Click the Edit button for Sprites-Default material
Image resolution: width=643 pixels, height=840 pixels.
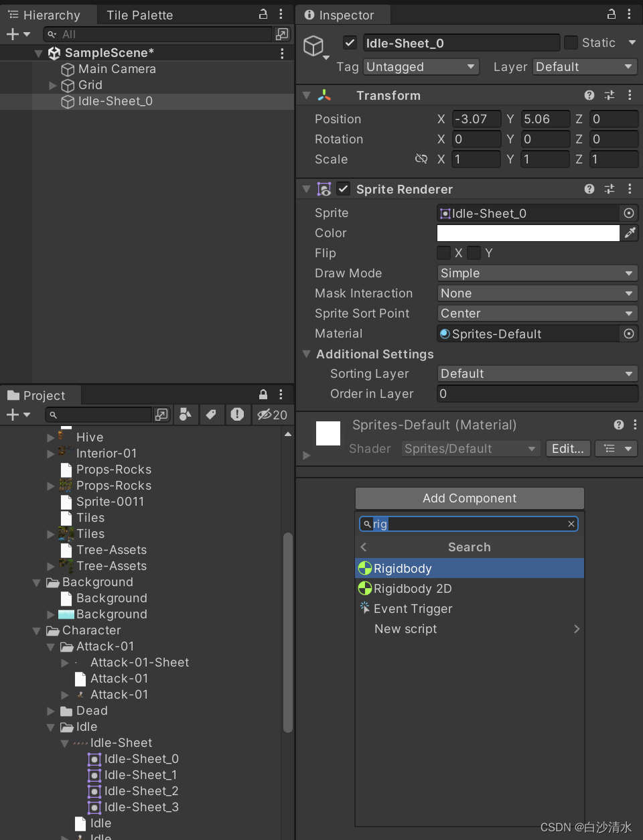coord(567,449)
